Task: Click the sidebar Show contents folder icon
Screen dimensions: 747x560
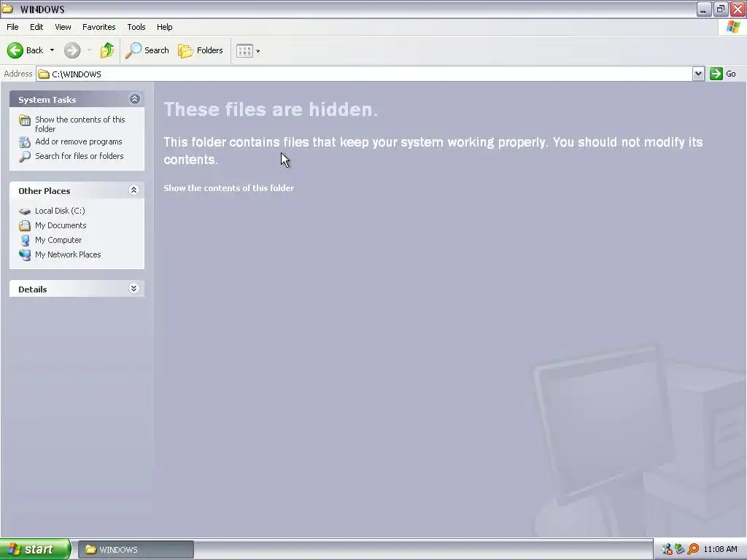Action: pos(25,120)
